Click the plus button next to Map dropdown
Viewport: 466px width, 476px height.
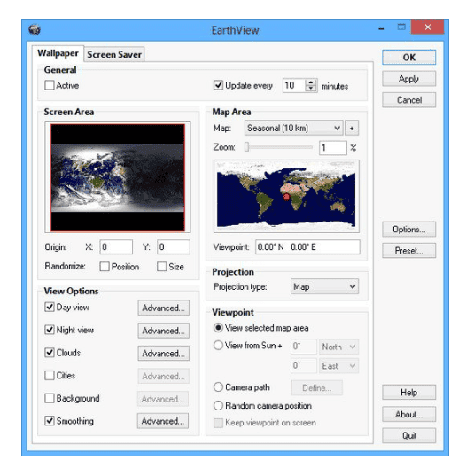click(352, 129)
